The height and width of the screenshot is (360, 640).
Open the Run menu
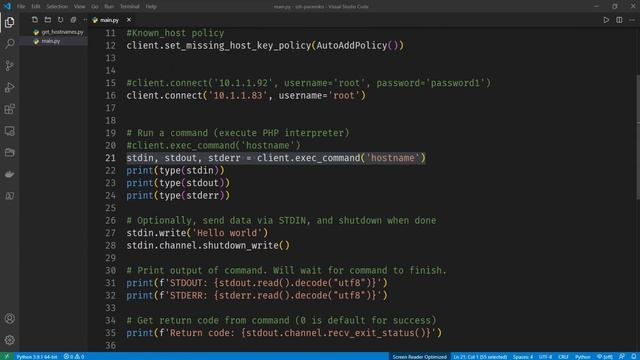pyautogui.click(x=109, y=7)
